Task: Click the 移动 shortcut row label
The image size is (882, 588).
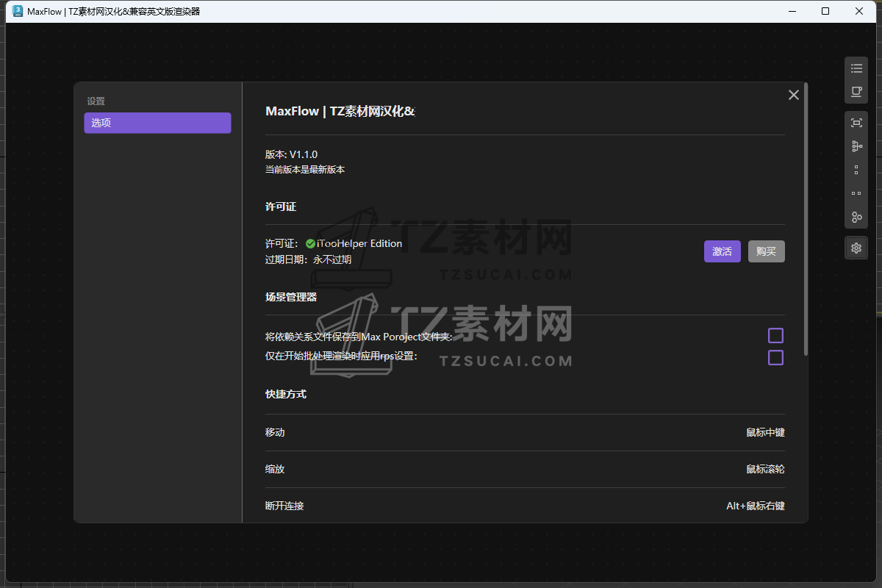Action: click(275, 432)
